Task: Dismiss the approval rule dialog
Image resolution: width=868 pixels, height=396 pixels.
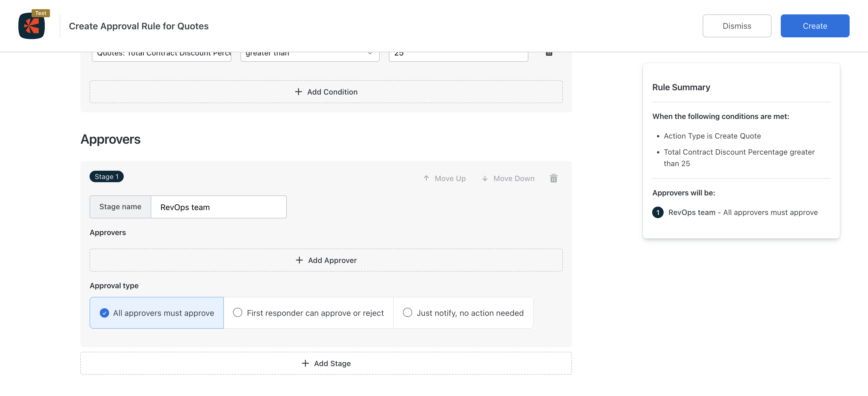Action: click(737, 26)
